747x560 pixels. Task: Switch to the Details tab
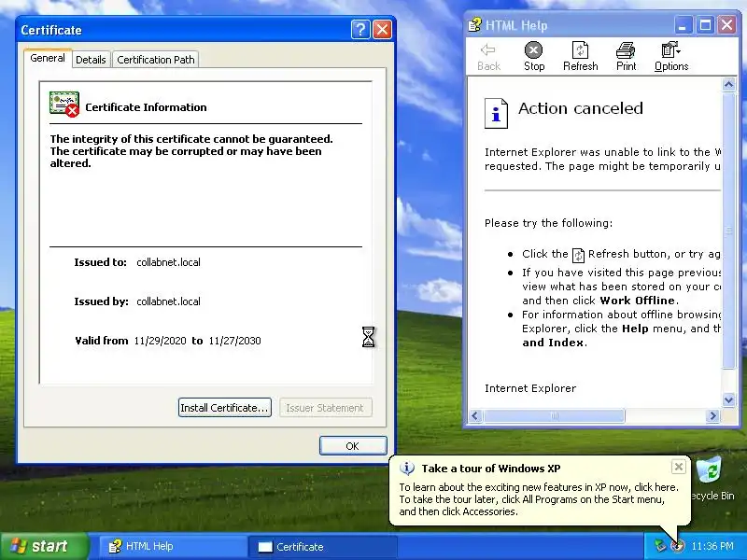tap(91, 60)
